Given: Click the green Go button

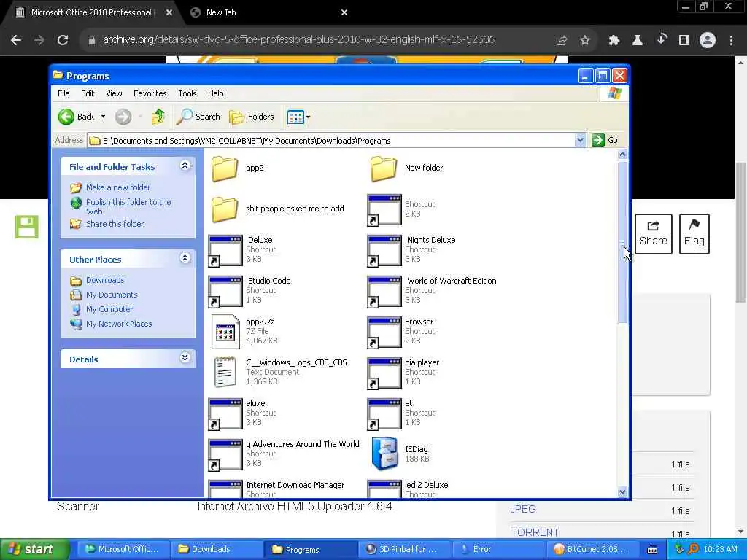Looking at the screenshot, I should tap(605, 140).
